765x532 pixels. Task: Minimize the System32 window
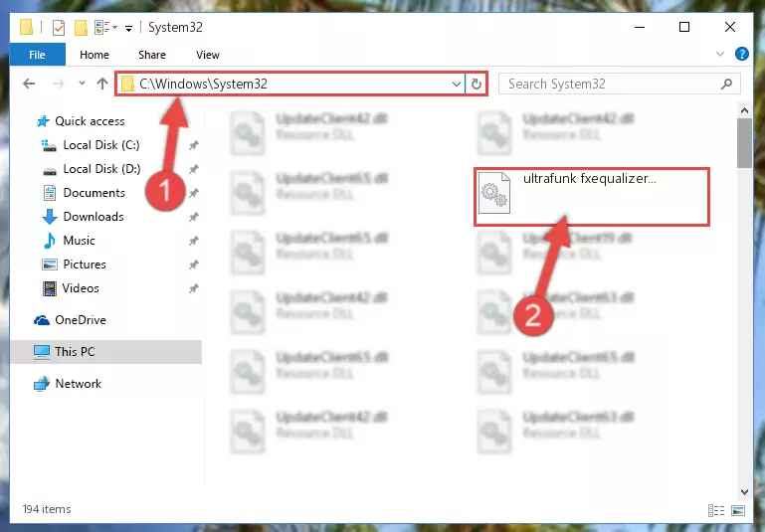640,27
